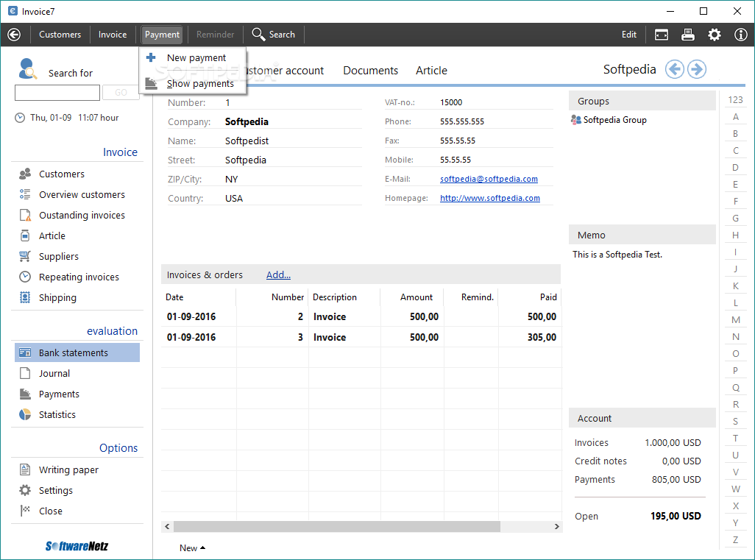Open the http://www.softpedia.com homepage link
The image size is (755, 560).
(x=489, y=199)
